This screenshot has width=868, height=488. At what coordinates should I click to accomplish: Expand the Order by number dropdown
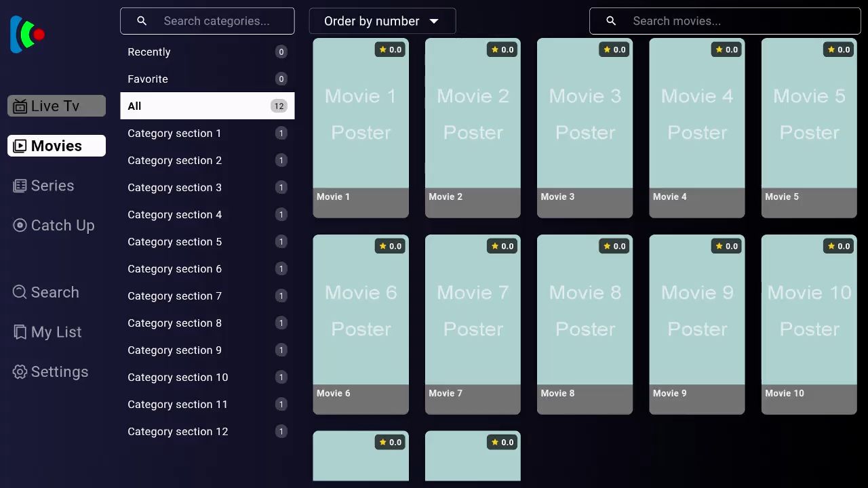(x=382, y=21)
